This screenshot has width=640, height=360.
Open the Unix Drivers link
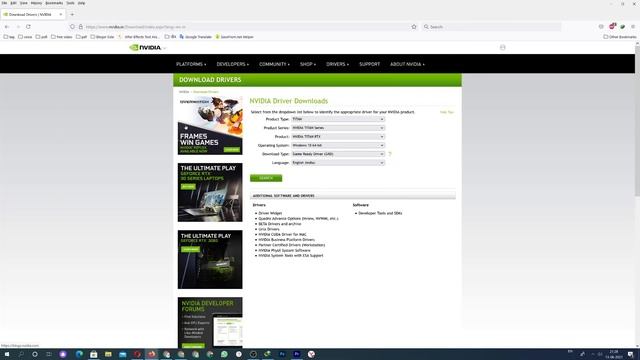click(269, 229)
